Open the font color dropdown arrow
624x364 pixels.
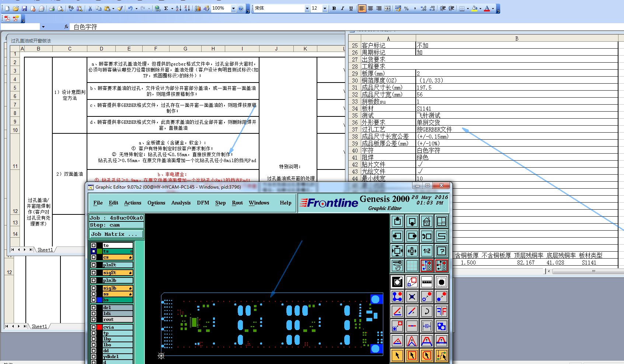click(493, 8)
